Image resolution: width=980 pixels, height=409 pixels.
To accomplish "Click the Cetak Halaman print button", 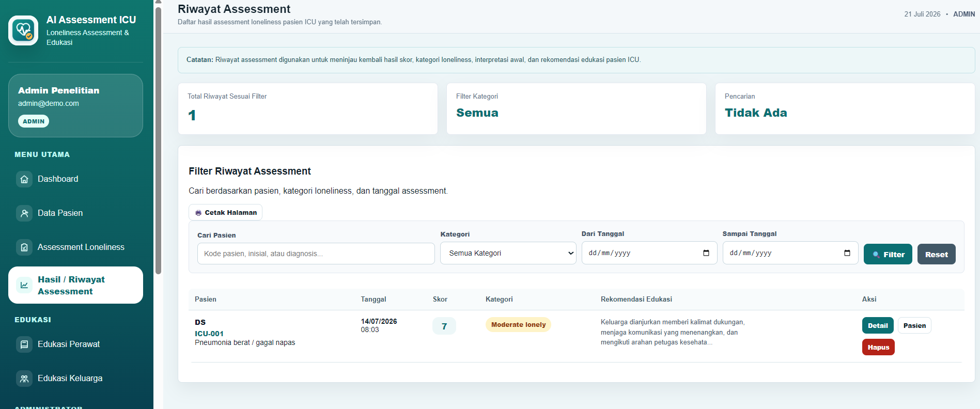I will [x=226, y=212].
